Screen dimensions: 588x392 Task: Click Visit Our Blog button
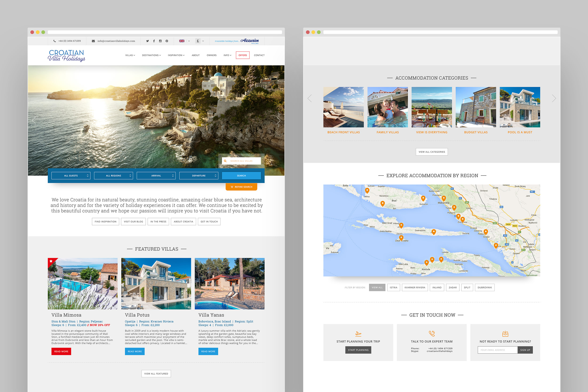[134, 222]
